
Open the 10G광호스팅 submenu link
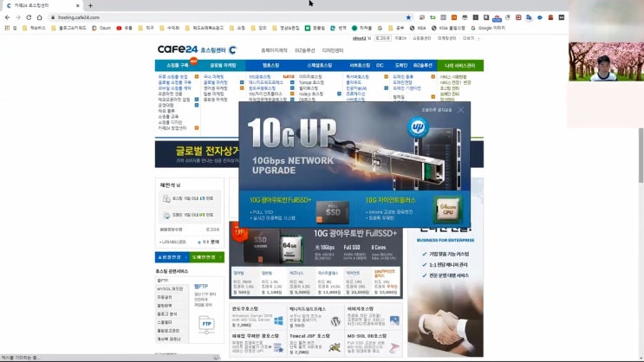coord(259,77)
